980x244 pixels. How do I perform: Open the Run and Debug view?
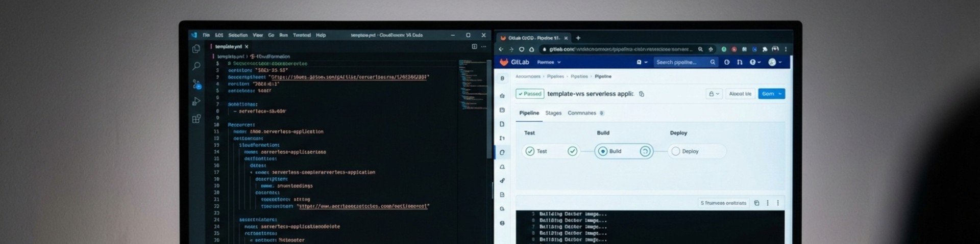(x=196, y=101)
